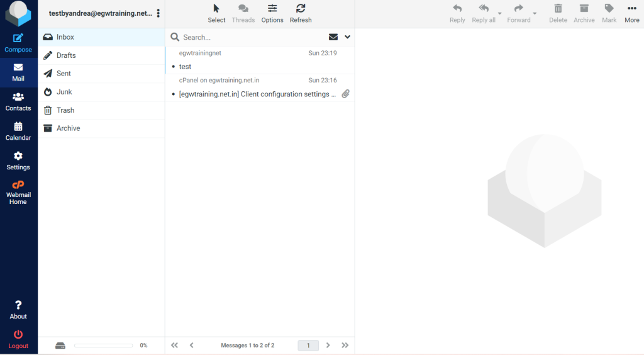Click the Compose new message icon
Image resolution: width=644 pixels, height=355 pixels.
click(18, 39)
